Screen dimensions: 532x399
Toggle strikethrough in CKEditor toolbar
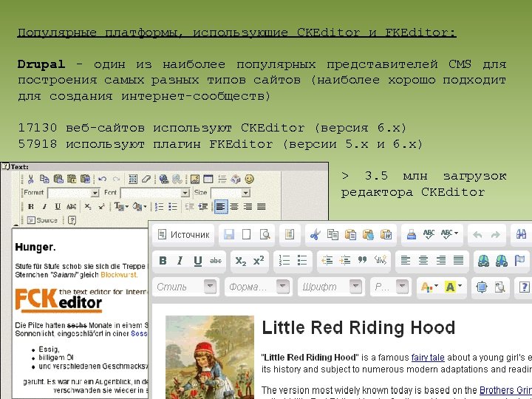pos(216,260)
